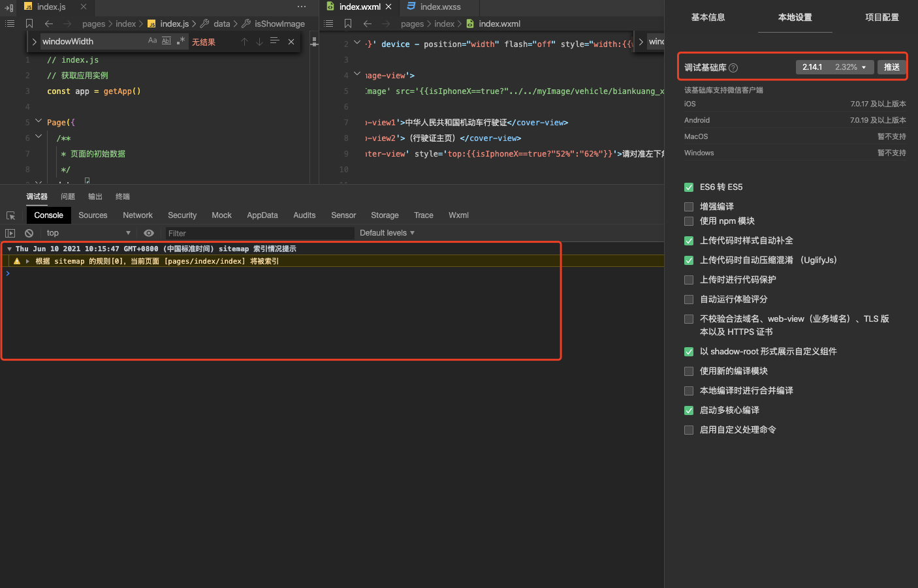The image size is (918, 588).
Task: Collapse the sitemap log group triangle
Action: [x=9, y=249]
